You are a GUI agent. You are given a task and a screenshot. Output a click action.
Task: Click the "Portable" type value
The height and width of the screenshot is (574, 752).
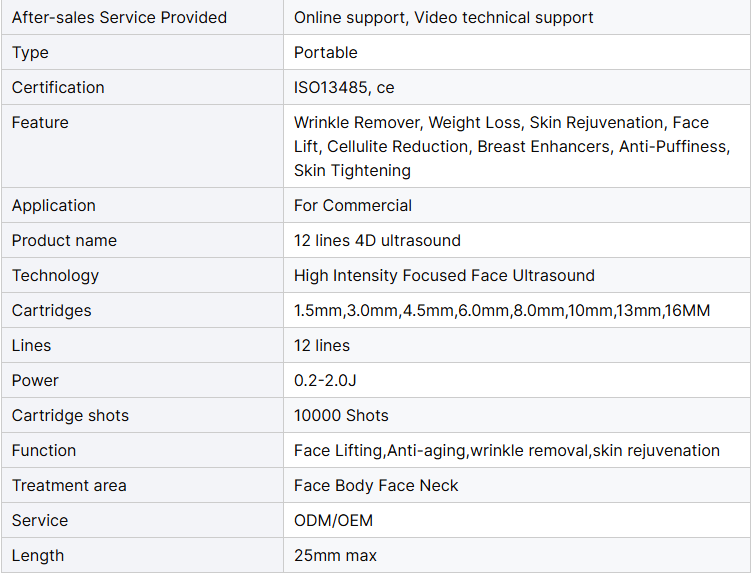pyautogui.click(x=325, y=52)
